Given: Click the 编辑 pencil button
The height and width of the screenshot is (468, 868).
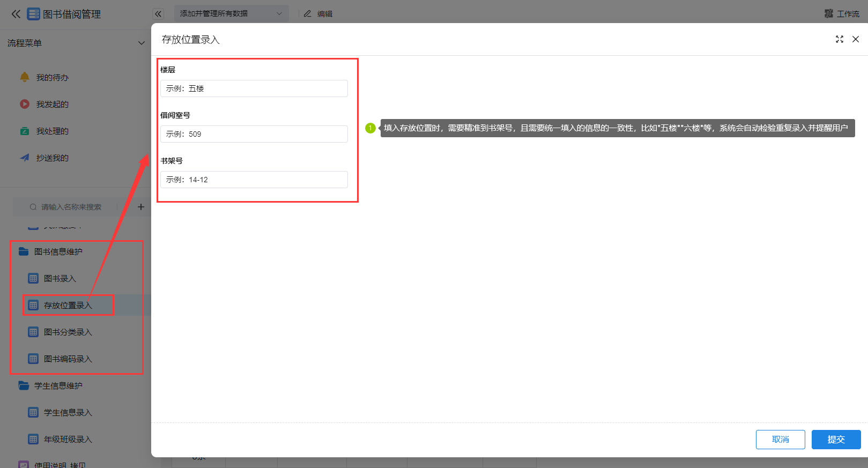Looking at the screenshot, I should pos(318,14).
